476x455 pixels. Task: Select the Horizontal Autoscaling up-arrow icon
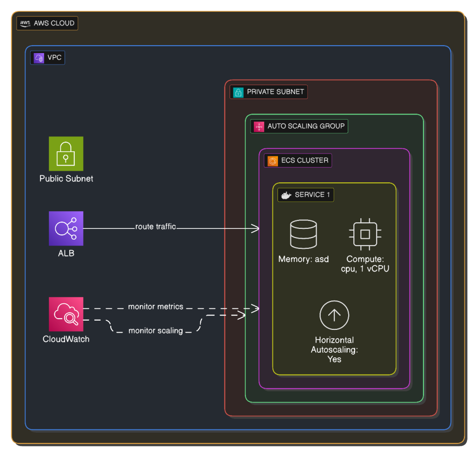(x=334, y=315)
